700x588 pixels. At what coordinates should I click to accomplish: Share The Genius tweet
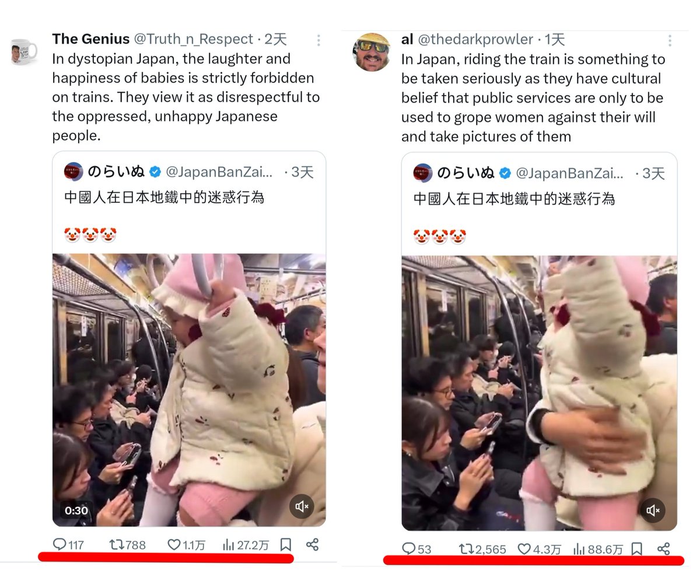312,545
